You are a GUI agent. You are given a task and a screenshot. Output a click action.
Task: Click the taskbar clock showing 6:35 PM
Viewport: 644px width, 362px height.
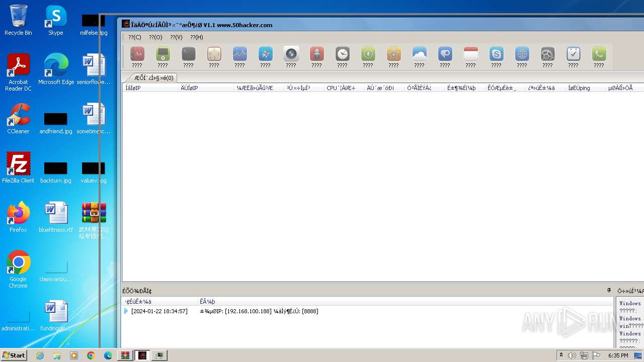pos(618,355)
